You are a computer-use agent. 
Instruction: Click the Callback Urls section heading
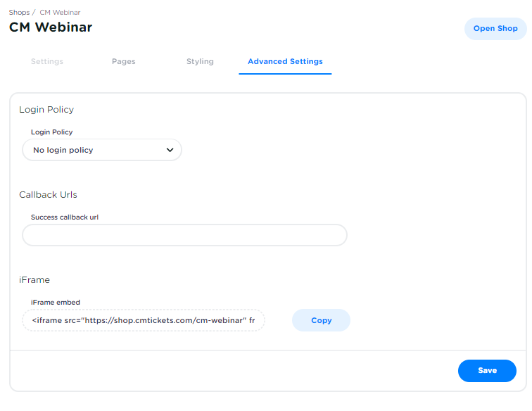coord(48,194)
